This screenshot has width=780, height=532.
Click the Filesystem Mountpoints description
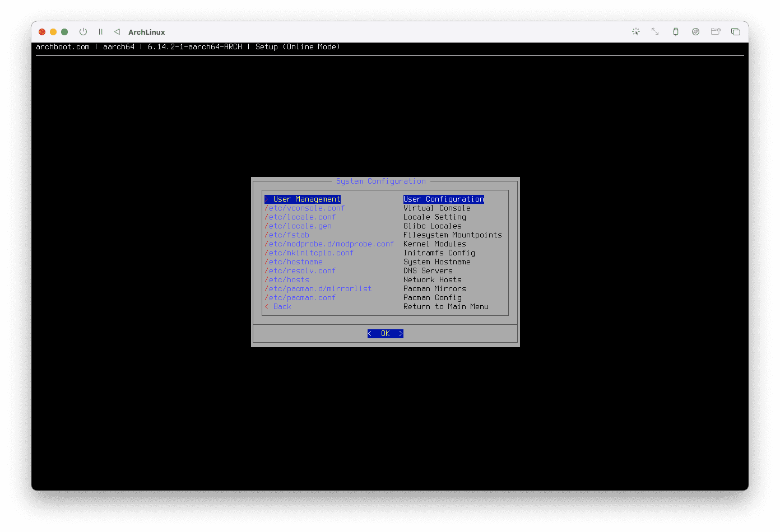point(453,235)
